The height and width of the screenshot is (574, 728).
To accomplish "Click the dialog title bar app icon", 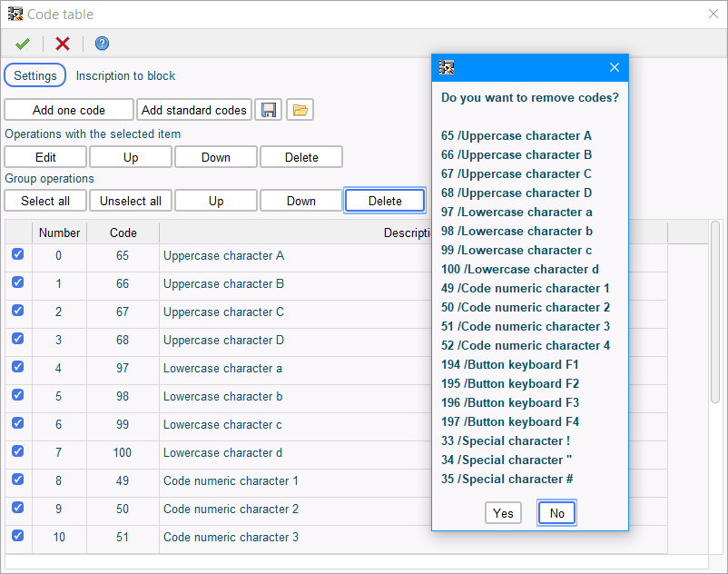I will tap(447, 67).
